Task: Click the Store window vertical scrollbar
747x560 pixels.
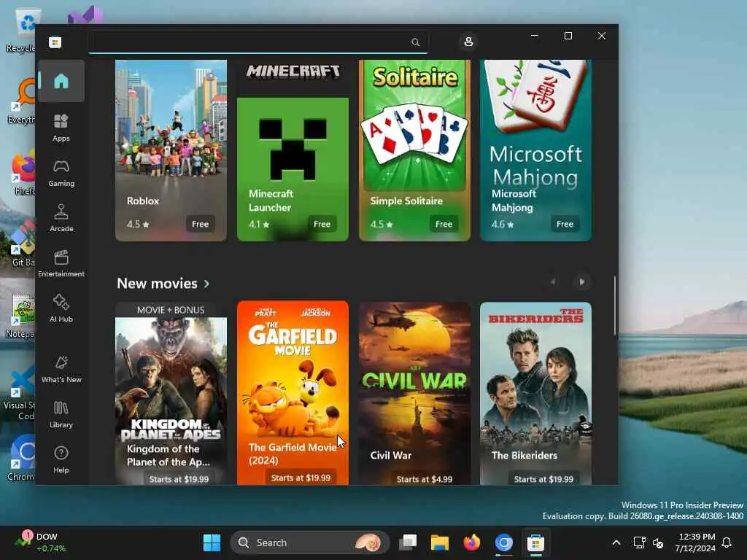Action: [614, 306]
